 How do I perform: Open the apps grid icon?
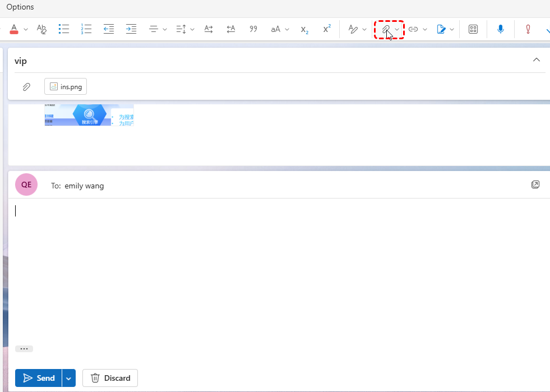473,29
